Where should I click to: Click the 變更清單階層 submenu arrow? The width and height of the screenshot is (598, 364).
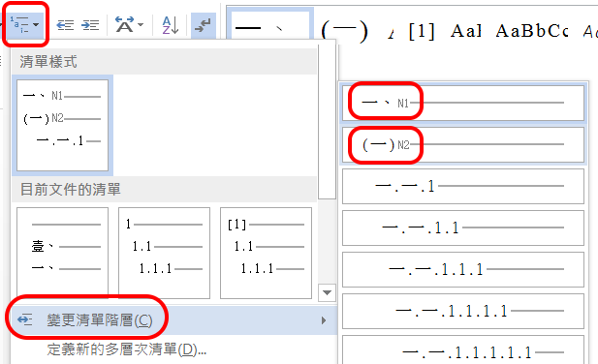pos(324,320)
